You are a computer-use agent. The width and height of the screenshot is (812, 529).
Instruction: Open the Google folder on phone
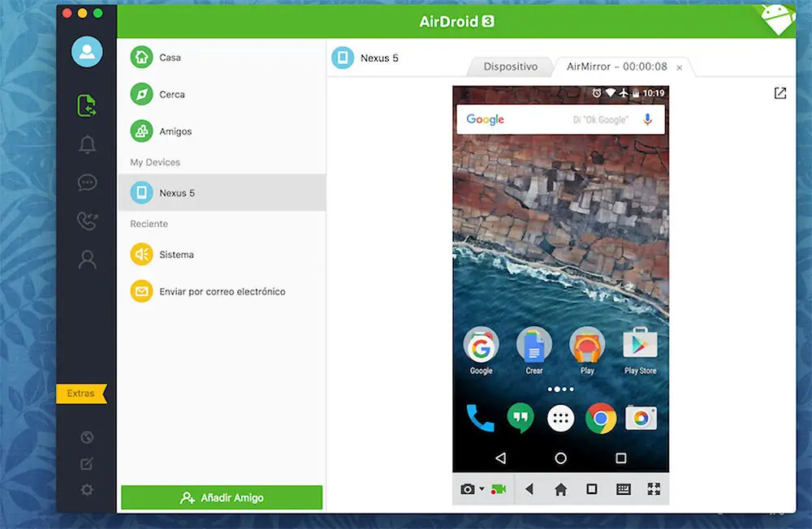coord(481,351)
